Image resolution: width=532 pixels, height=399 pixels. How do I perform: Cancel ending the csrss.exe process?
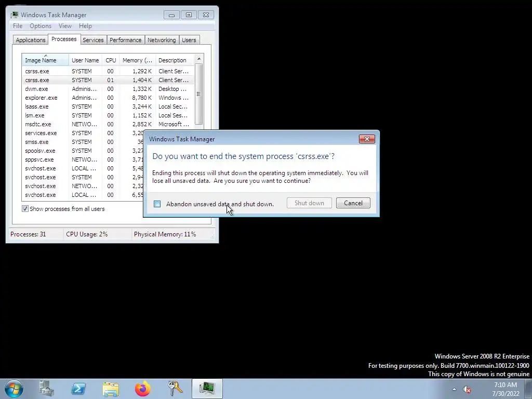coord(353,203)
